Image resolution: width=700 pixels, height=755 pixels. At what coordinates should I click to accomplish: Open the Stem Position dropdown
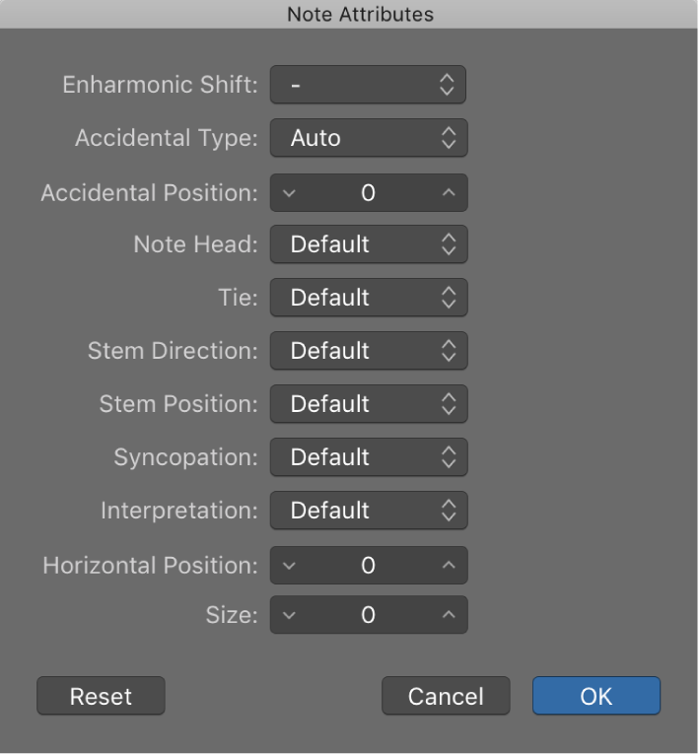[369, 404]
